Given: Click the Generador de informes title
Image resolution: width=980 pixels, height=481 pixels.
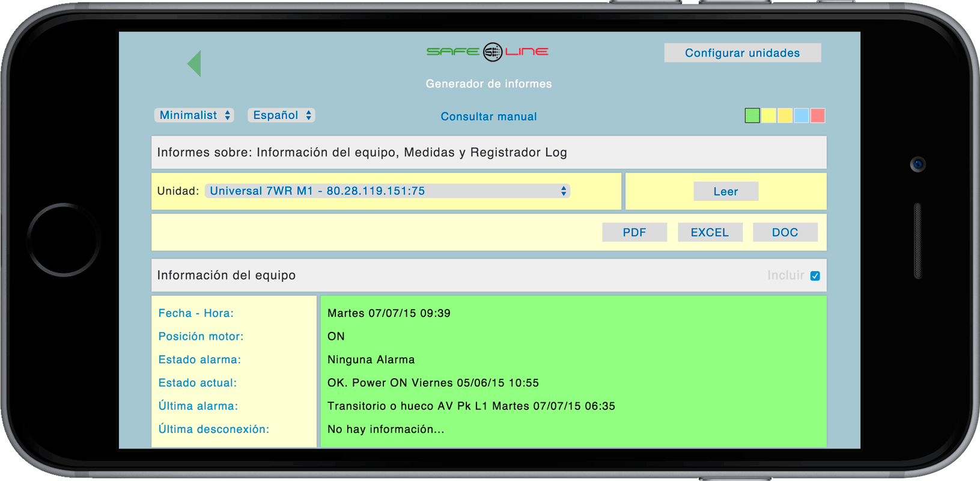Looking at the screenshot, I should coord(488,84).
